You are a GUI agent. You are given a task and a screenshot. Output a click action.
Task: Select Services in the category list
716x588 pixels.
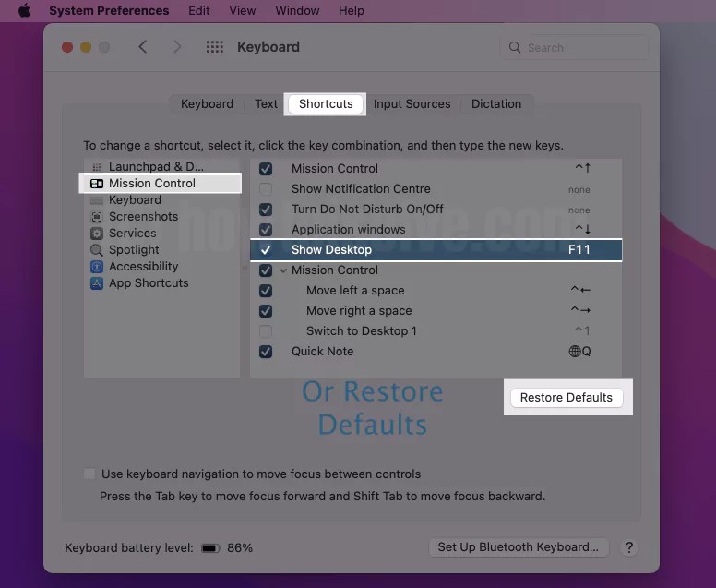coord(161,233)
